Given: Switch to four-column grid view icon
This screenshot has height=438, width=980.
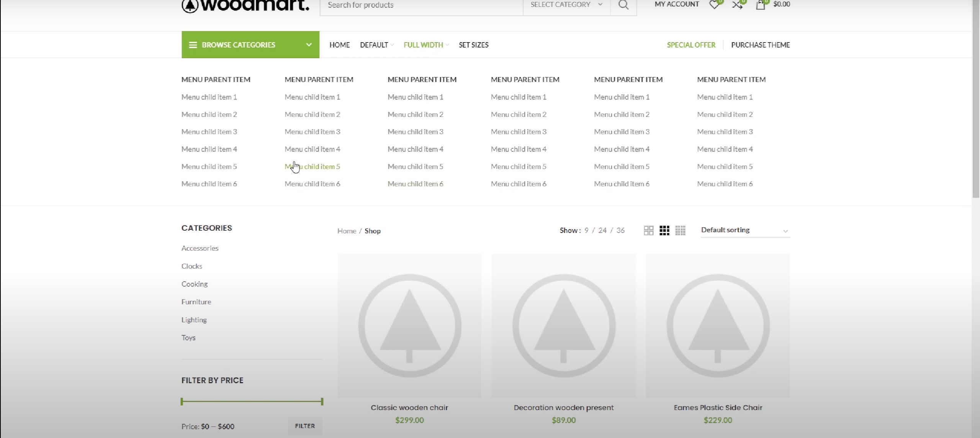Looking at the screenshot, I should click(680, 230).
